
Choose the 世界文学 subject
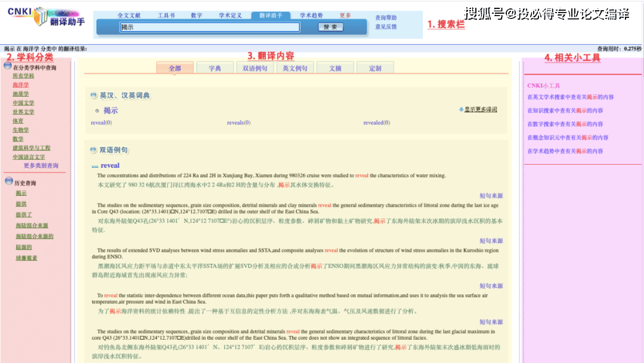23,112
